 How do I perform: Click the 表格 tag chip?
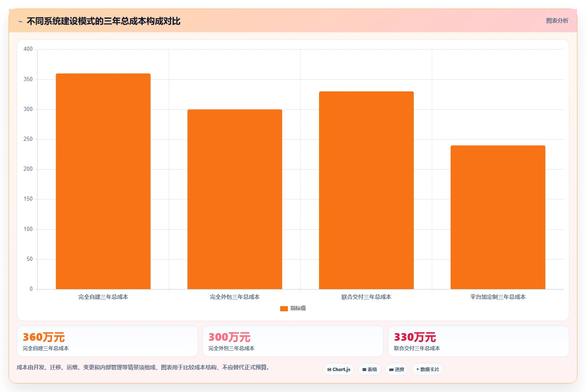[x=369, y=369]
